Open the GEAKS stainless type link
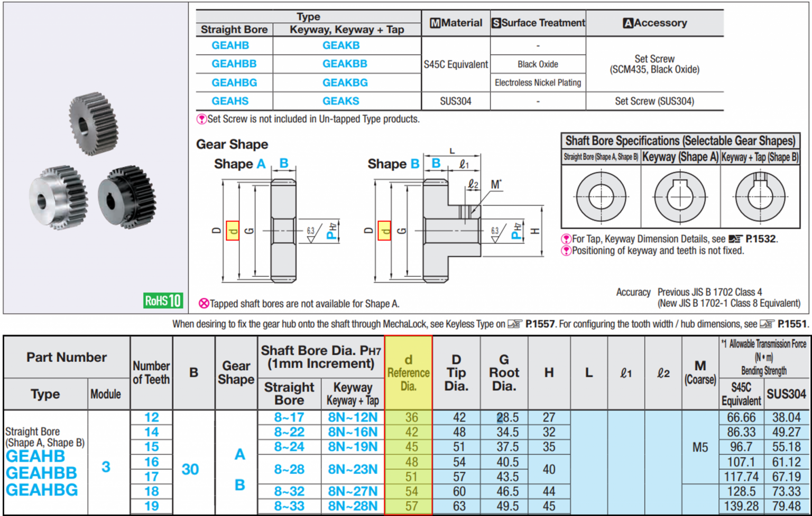The width and height of the screenshot is (812, 516). (x=340, y=101)
